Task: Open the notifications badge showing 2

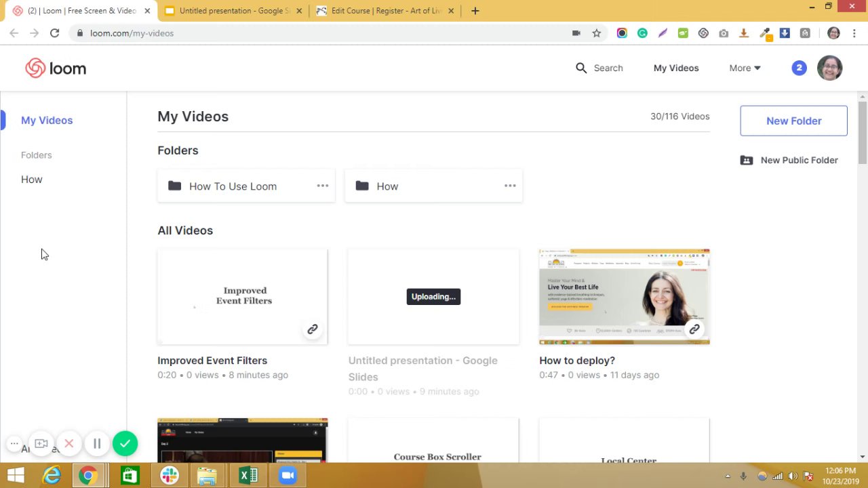Action: pyautogui.click(x=799, y=68)
